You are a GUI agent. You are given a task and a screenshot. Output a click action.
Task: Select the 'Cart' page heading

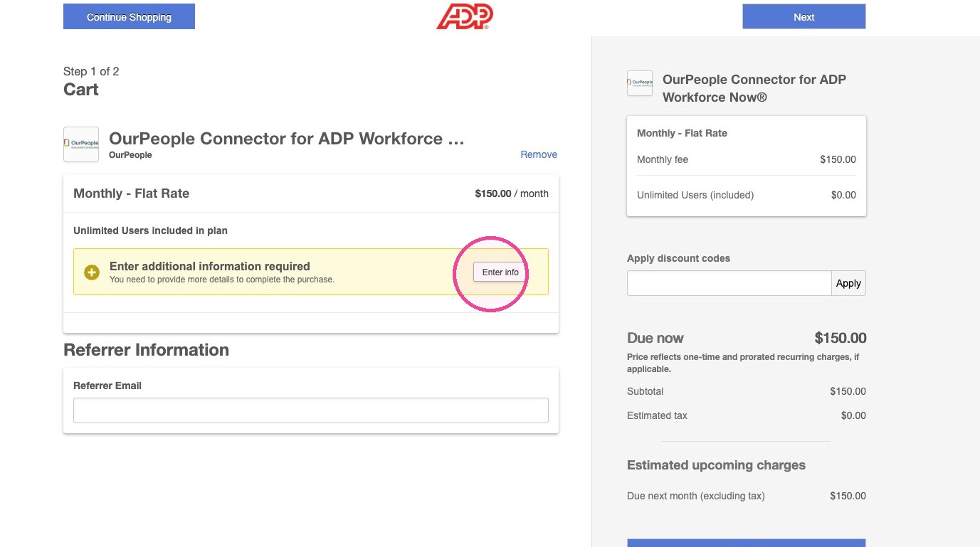click(x=81, y=90)
